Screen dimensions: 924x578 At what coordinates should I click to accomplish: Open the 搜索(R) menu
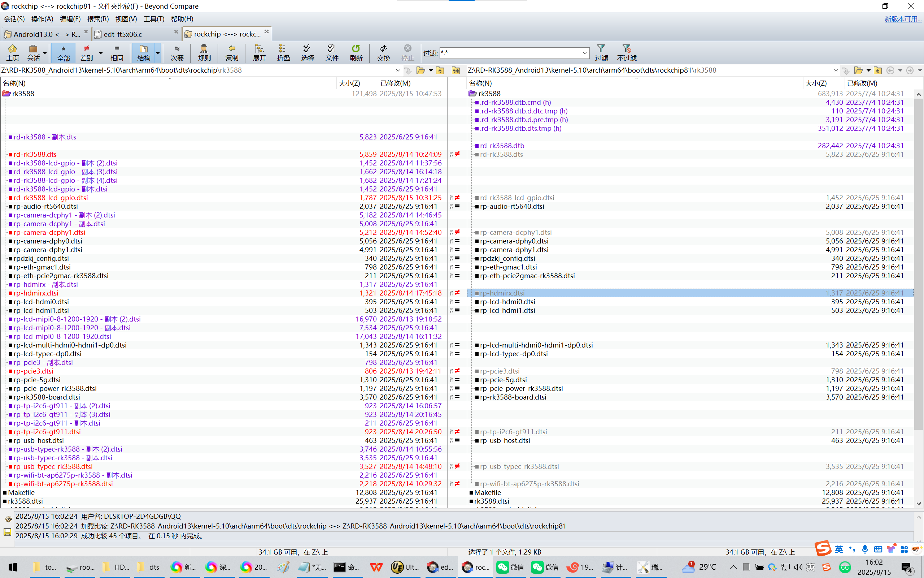click(x=98, y=19)
